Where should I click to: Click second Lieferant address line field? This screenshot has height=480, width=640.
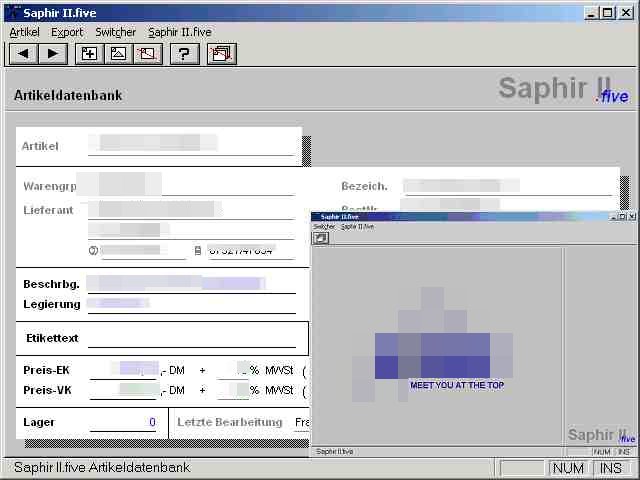tap(191, 230)
